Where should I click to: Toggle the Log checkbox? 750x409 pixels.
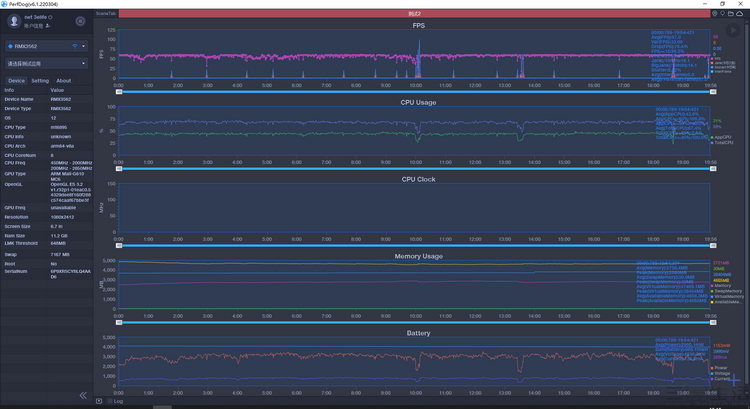click(110, 401)
